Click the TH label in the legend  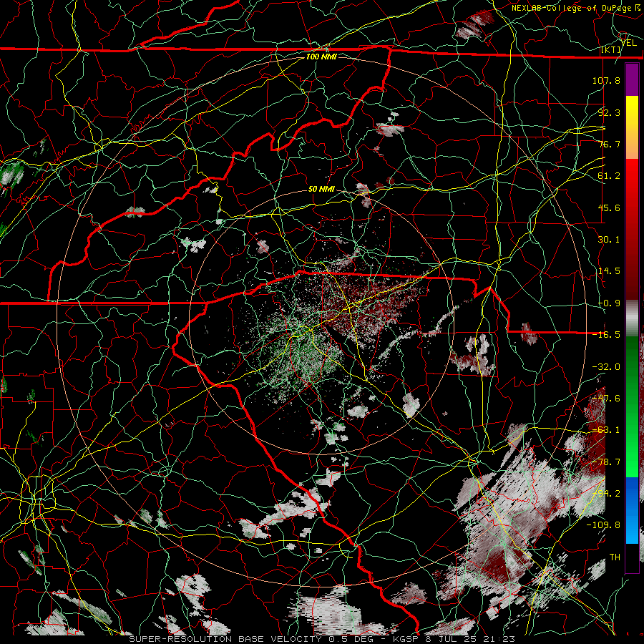point(615,557)
